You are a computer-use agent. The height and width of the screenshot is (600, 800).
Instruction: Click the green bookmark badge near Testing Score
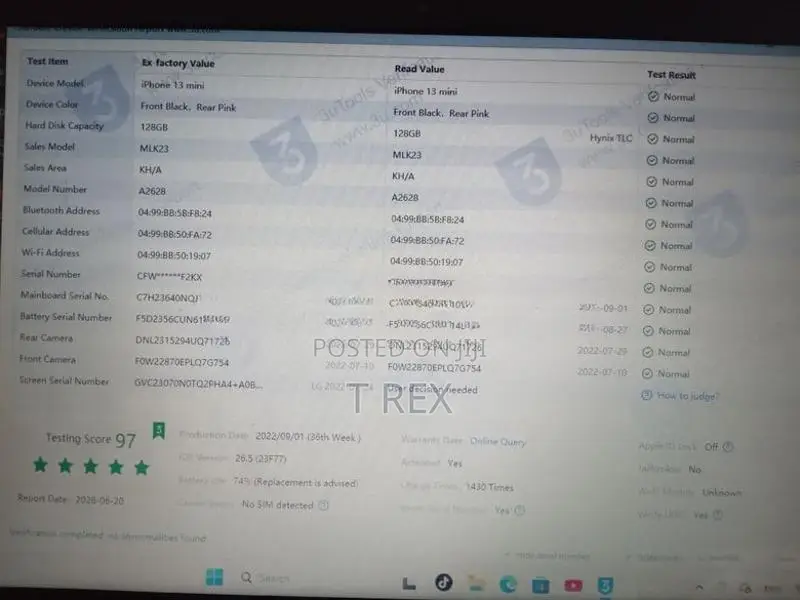[159, 430]
